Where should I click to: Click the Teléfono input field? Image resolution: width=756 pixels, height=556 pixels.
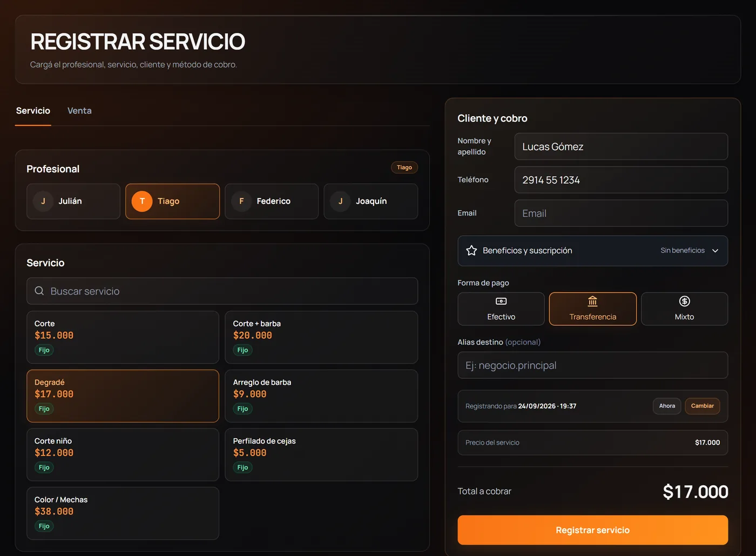tap(621, 180)
